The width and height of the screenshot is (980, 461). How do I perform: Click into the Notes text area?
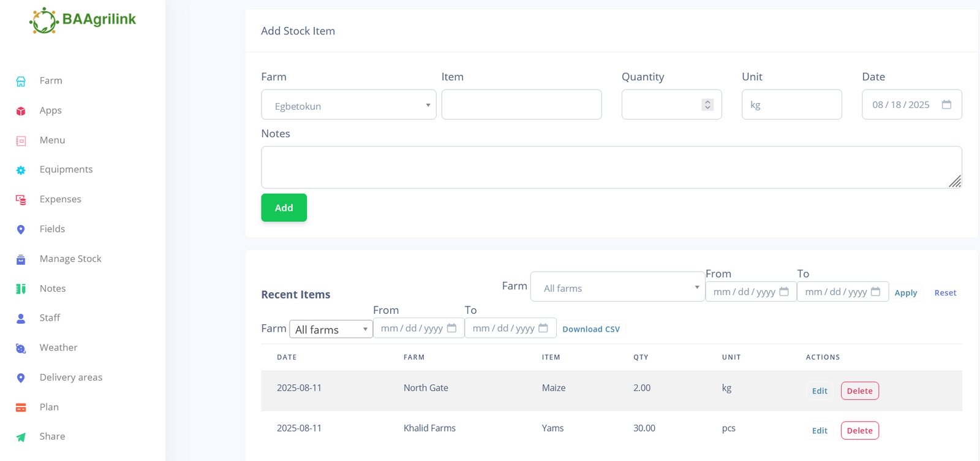point(611,167)
